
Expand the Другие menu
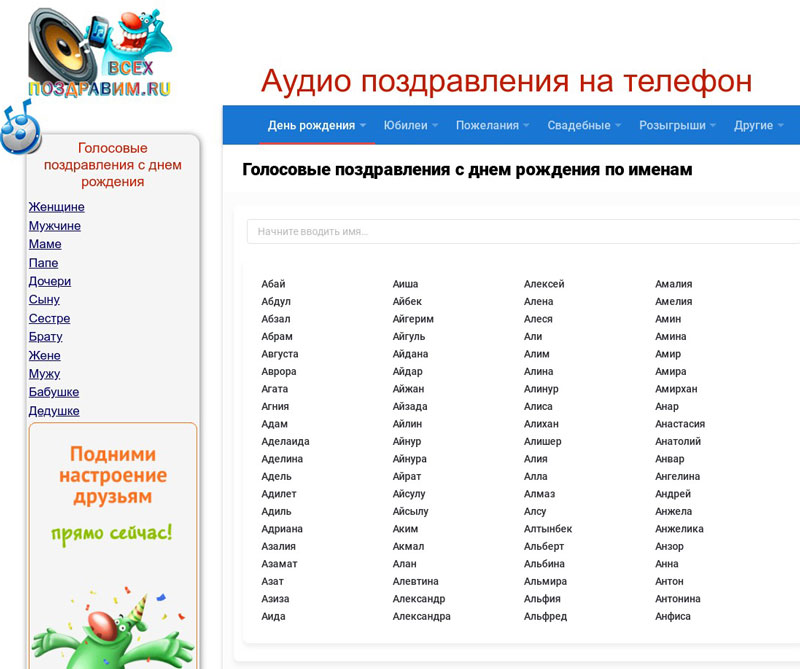(x=759, y=126)
